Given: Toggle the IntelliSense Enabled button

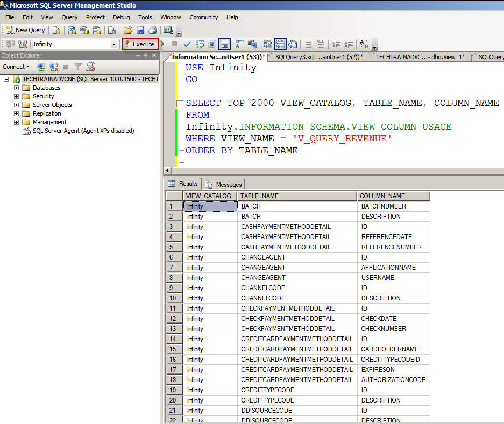Looking at the screenshot, I should 225,44.
